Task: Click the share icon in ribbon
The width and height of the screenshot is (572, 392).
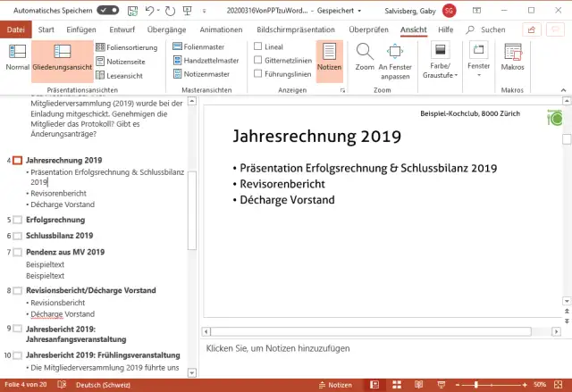Action: [x=532, y=29]
